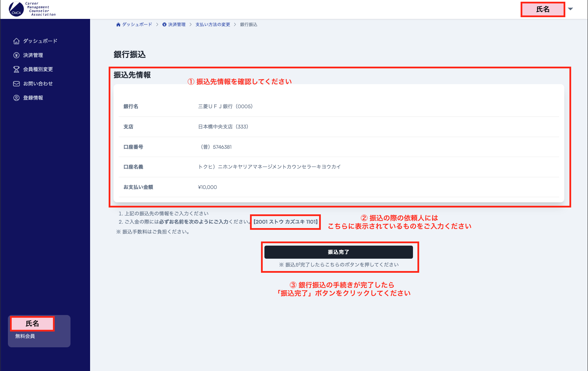
Task: Go to 決済管理 breadcrumb link
Action: [x=177, y=25]
